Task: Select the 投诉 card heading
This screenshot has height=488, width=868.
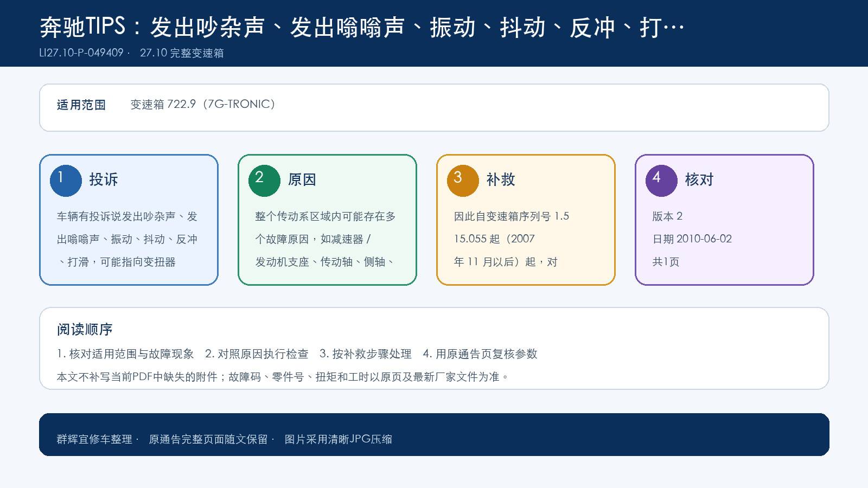Action: 104,179
